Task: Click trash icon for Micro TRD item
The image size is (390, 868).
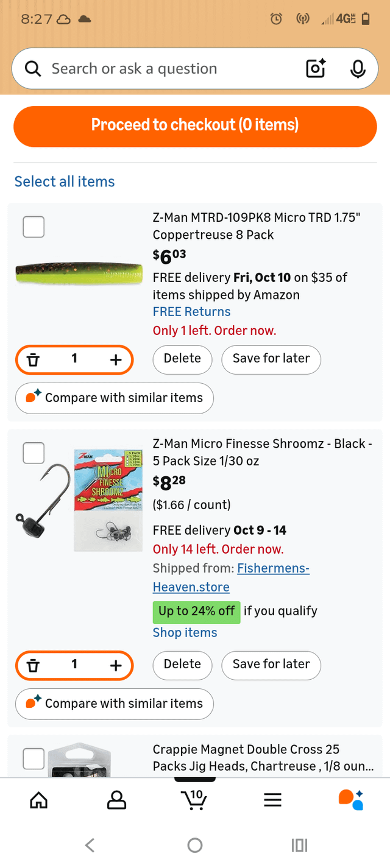Action: pyautogui.click(x=34, y=359)
